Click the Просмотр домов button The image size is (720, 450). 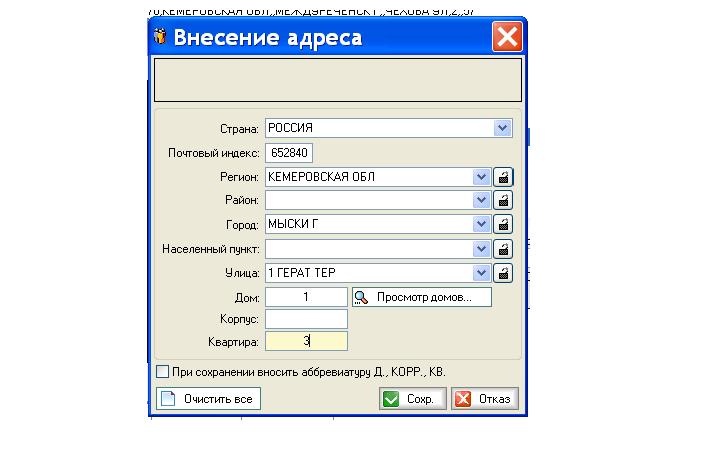coord(421,297)
